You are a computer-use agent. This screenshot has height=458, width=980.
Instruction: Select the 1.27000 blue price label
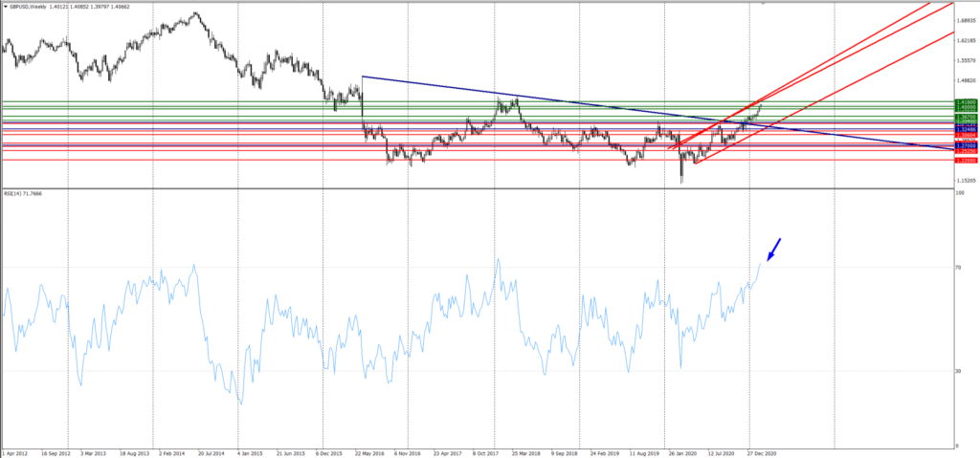(x=967, y=145)
